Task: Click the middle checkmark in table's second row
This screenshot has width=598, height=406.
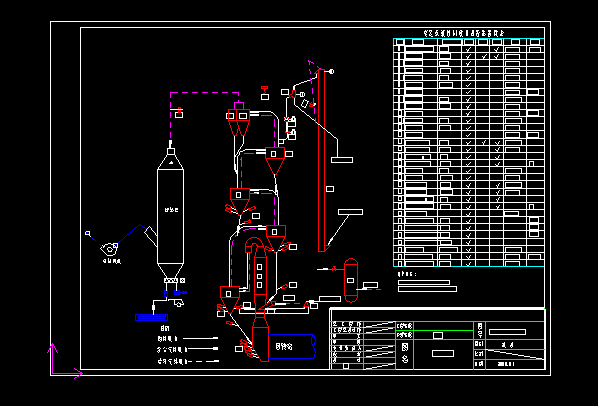Action: pos(484,56)
